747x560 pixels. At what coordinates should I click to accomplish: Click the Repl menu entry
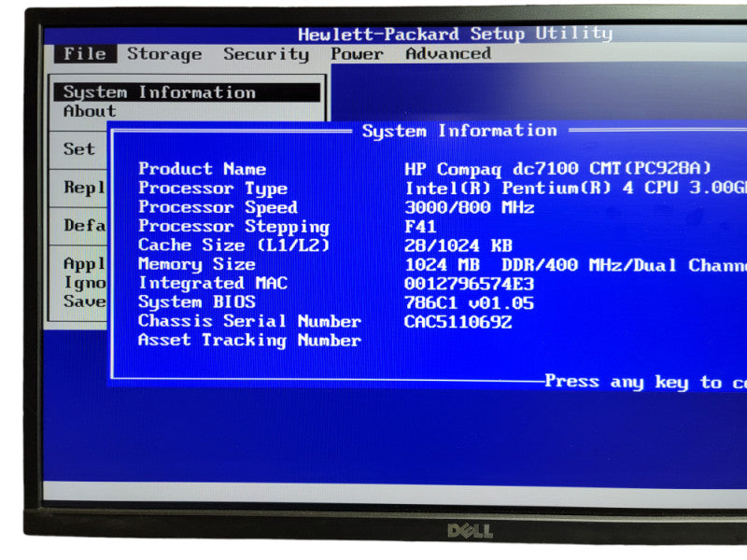(84, 188)
